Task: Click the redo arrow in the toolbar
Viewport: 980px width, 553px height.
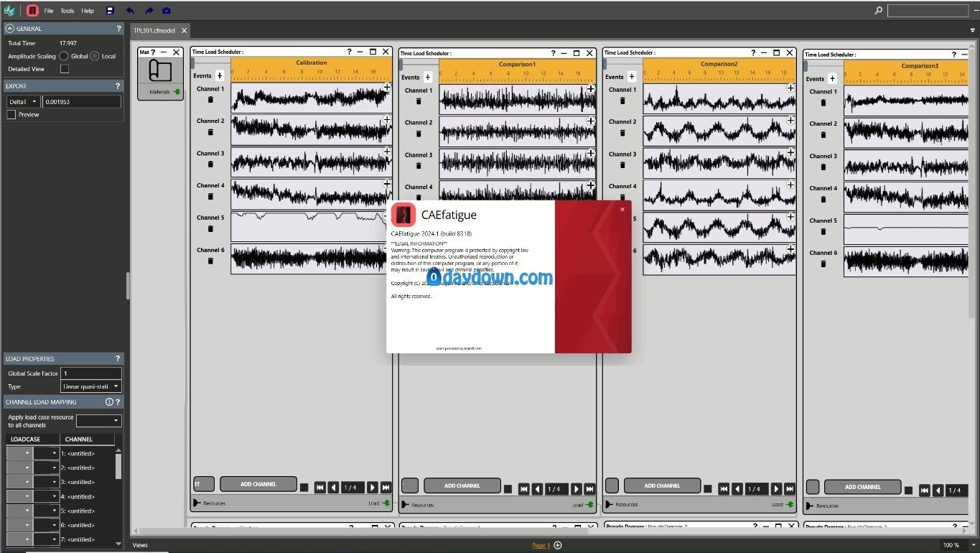Action: [149, 11]
